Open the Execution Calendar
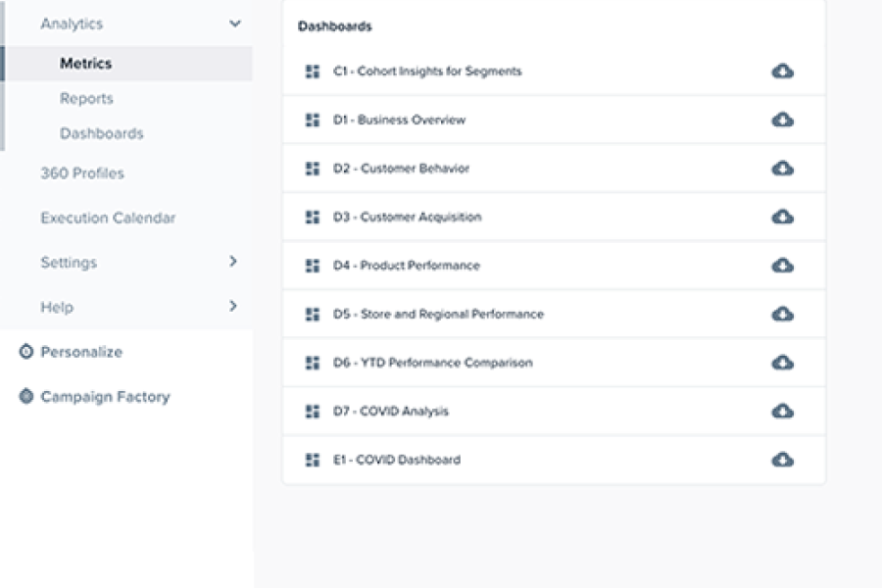This screenshot has width=882, height=588. (x=108, y=219)
